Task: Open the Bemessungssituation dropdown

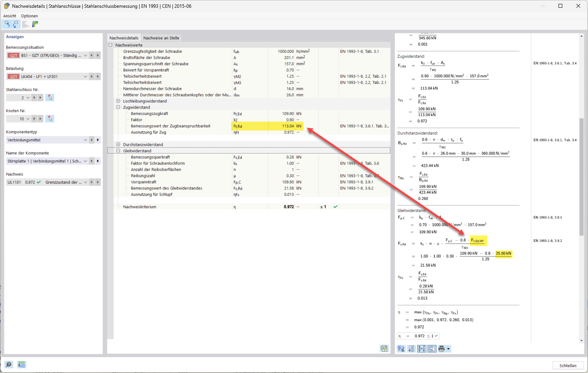Action: 85,55
